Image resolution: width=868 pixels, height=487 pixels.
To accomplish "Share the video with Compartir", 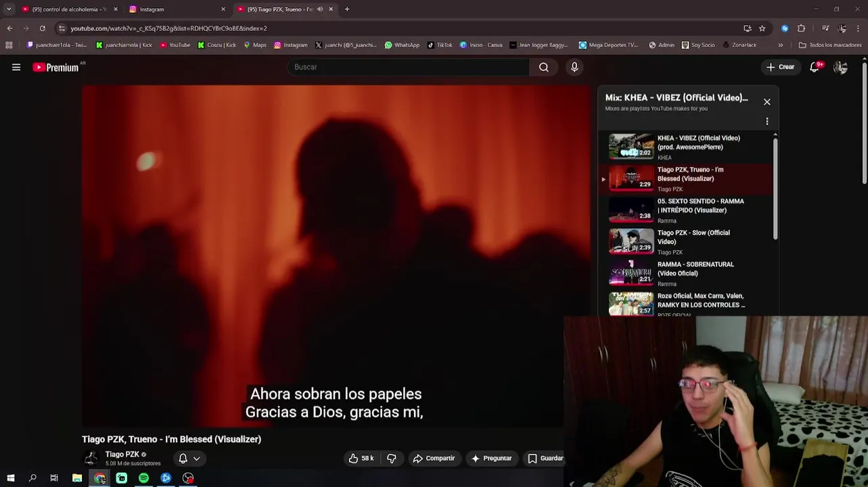I will point(434,459).
